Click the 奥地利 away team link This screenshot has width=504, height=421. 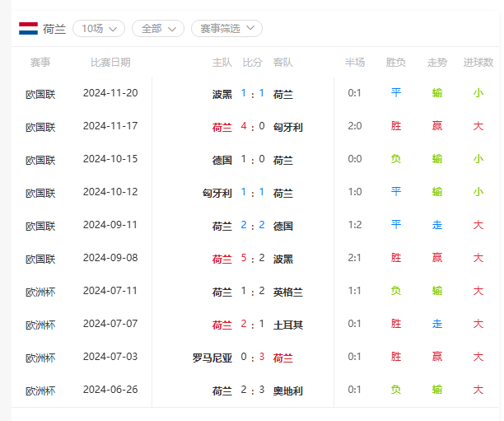pyautogui.click(x=288, y=391)
